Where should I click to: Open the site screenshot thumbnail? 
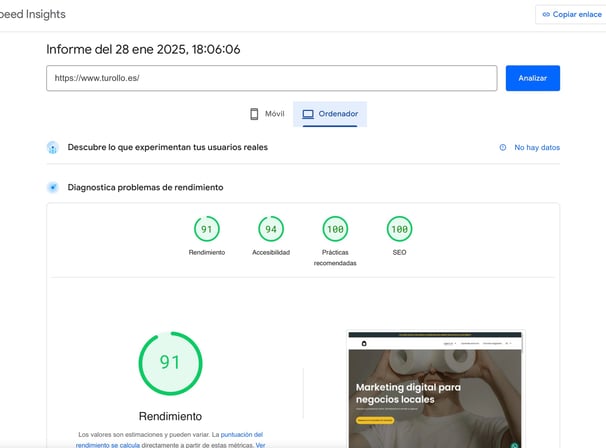(x=435, y=389)
